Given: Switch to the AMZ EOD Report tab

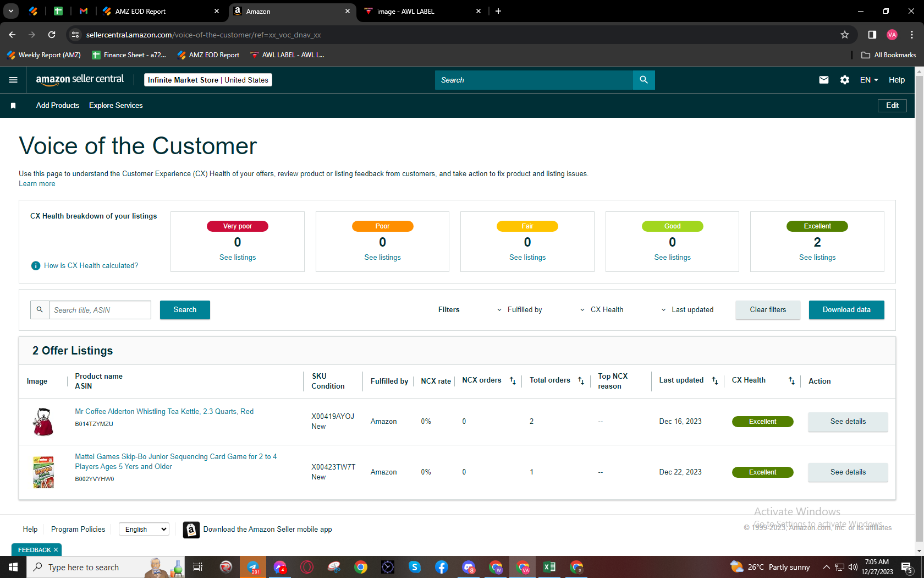Looking at the screenshot, I should tap(160, 11).
